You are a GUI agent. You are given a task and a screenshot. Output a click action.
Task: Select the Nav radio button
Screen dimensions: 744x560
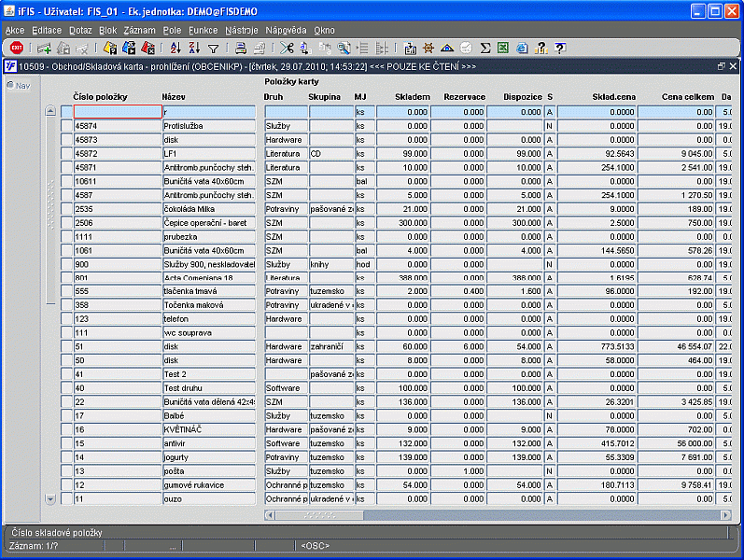coord(10,86)
